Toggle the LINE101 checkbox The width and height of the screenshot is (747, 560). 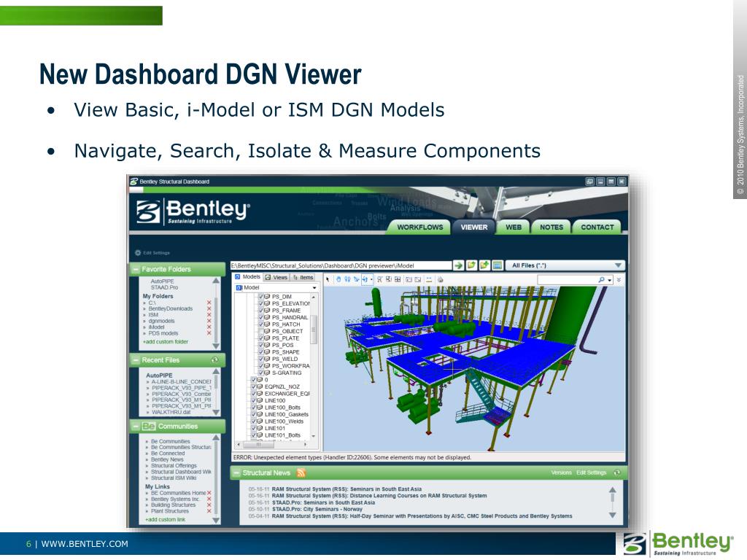254,428
